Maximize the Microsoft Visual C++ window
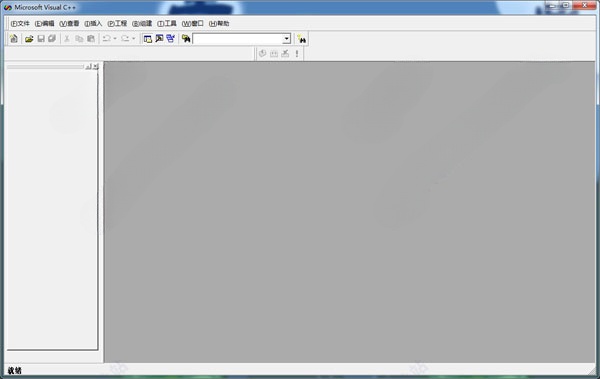The height and width of the screenshot is (379, 600). coord(566,5)
